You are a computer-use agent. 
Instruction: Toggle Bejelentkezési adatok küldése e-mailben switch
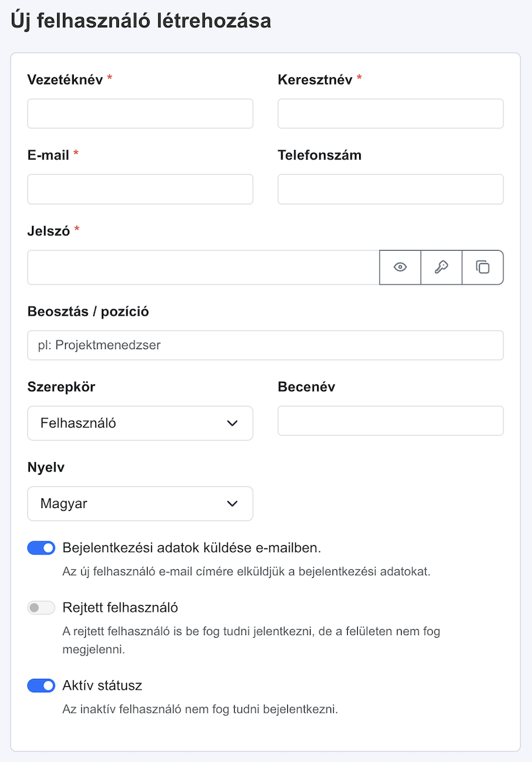(41, 548)
